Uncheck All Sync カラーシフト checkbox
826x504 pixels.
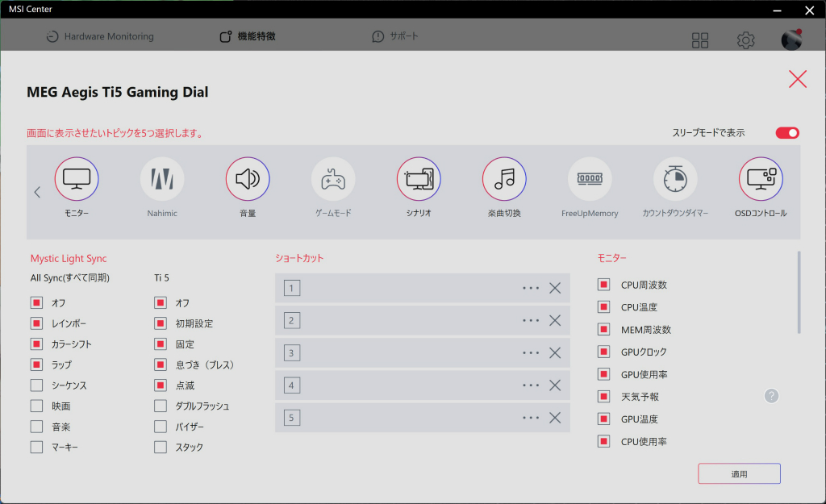[36, 344]
